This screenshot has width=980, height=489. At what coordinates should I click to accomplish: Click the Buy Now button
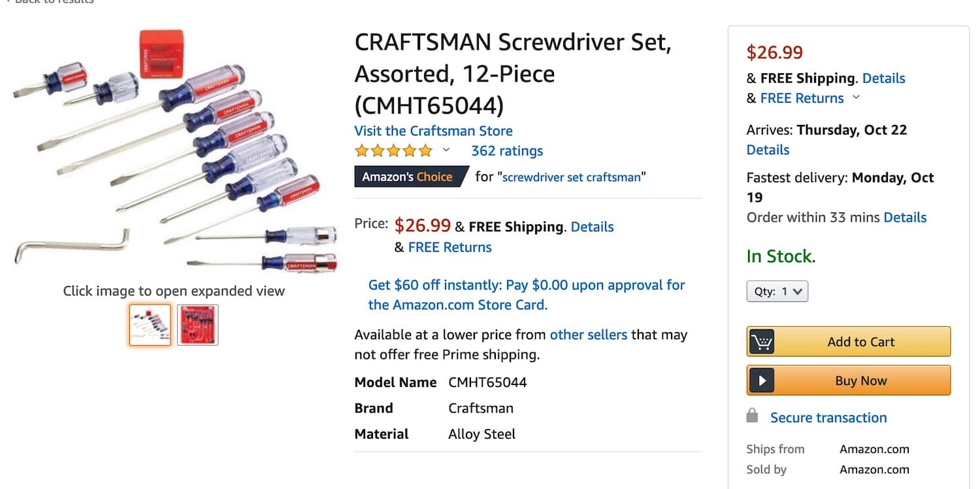(x=849, y=380)
